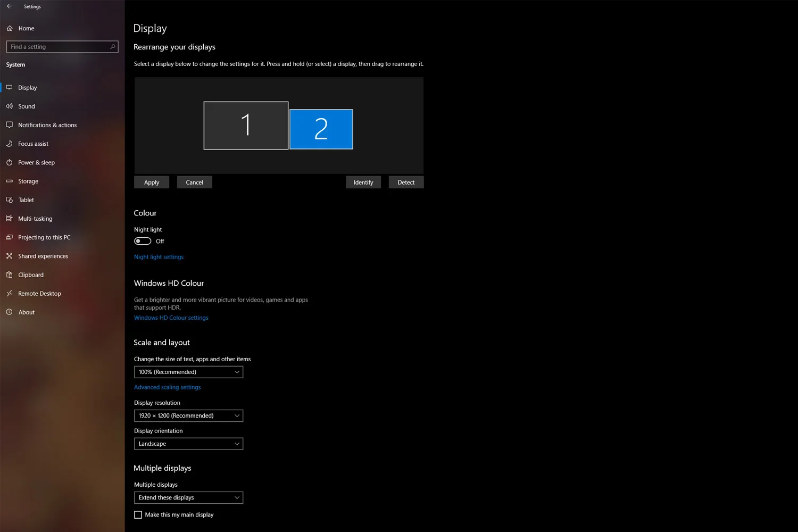Toggle the Night light switch on
The width and height of the screenshot is (798, 532).
tap(143, 241)
